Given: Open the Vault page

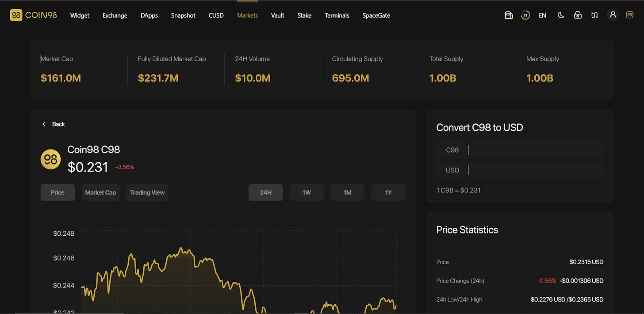Looking at the screenshot, I should 278,15.
